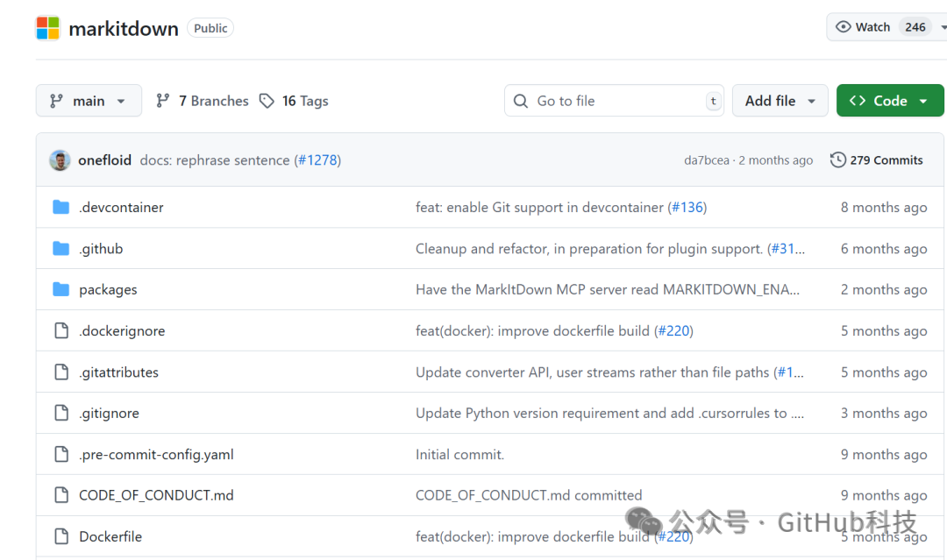Viewport: 947px width, 560px height.
Task: Open pull request #220 in .dockerignore row
Action: (x=673, y=330)
